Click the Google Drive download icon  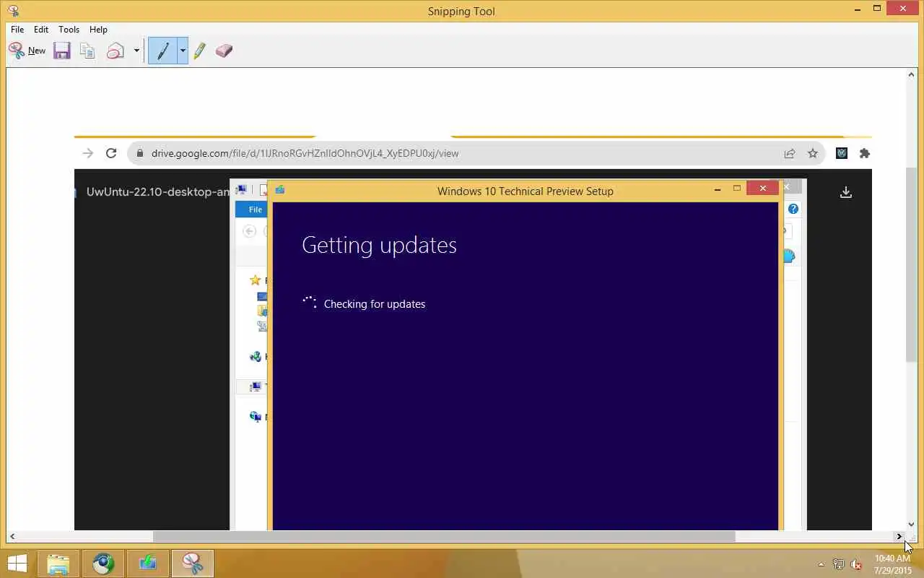click(x=846, y=192)
